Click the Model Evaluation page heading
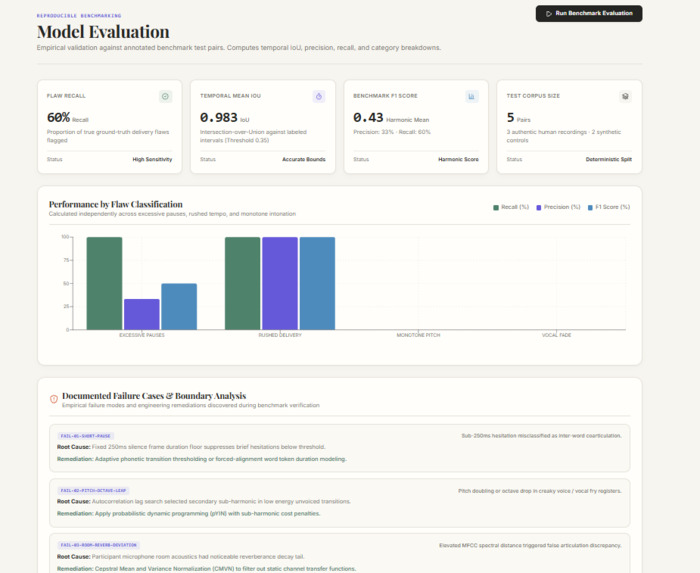Image resolution: width=700 pixels, height=573 pixels. [103, 32]
